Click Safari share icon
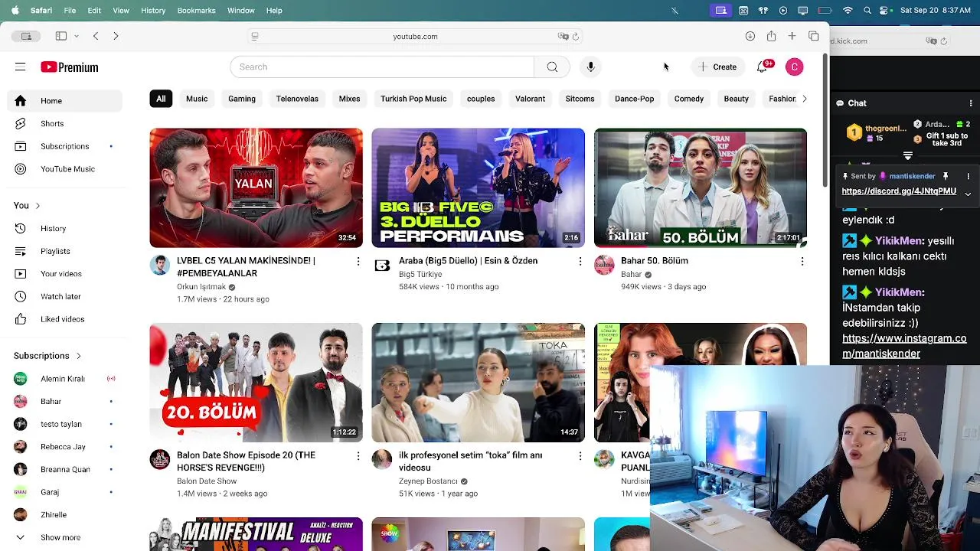The image size is (980, 551). pyautogui.click(x=771, y=36)
